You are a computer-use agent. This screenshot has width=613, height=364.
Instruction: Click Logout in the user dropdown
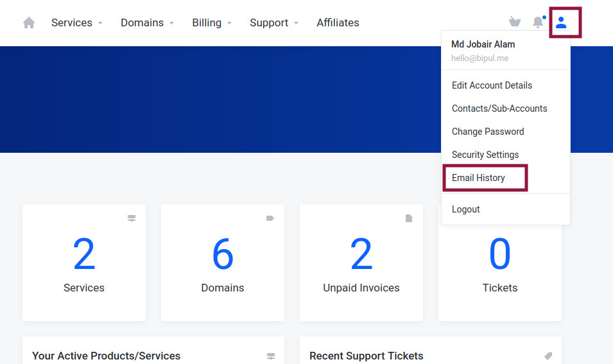click(x=465, y=209)
